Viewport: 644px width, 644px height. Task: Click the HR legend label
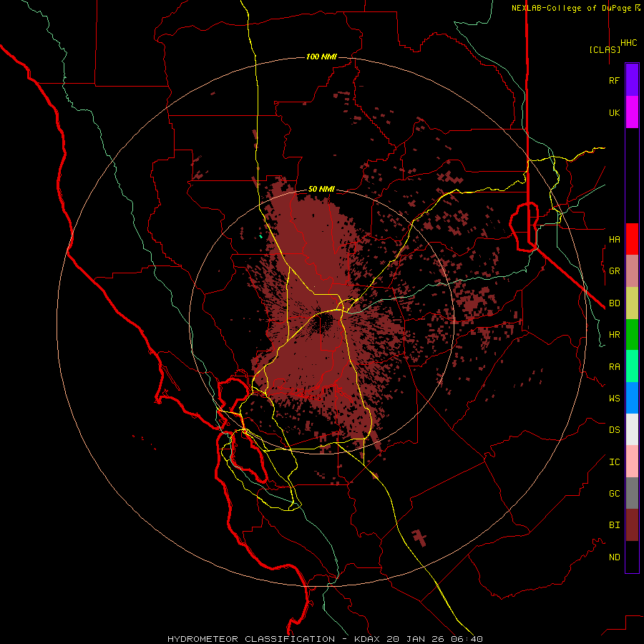[x=614, y=335]
